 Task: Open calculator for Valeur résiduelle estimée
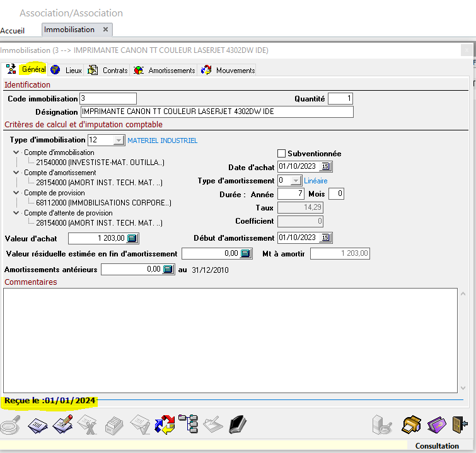[x=245, y=253]
